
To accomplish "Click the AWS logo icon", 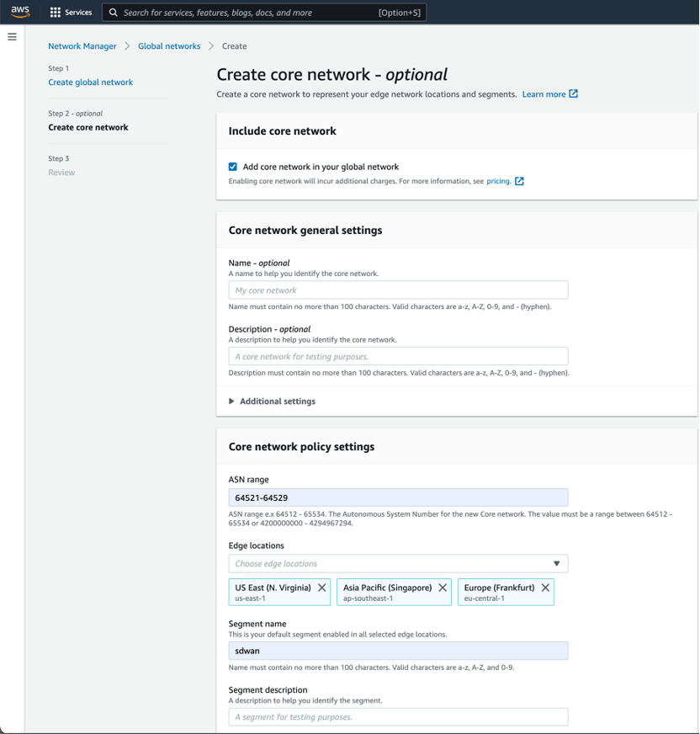I will [20, 12].
